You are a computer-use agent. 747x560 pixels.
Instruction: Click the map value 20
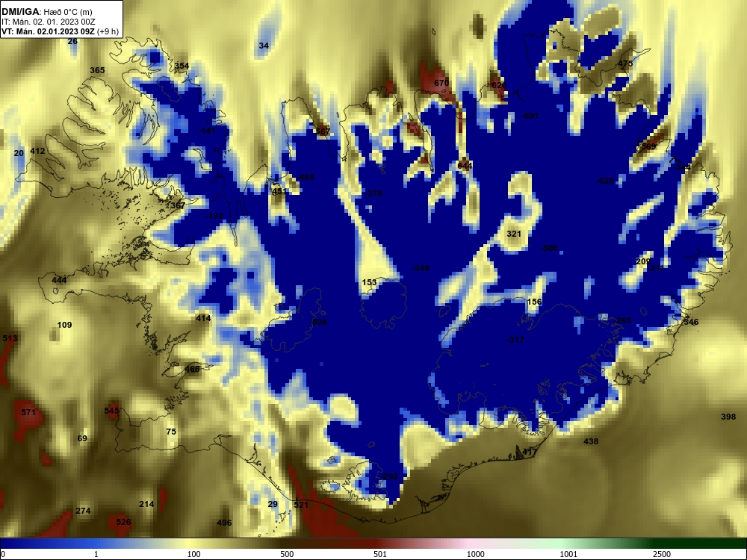[x=19, y=153]
